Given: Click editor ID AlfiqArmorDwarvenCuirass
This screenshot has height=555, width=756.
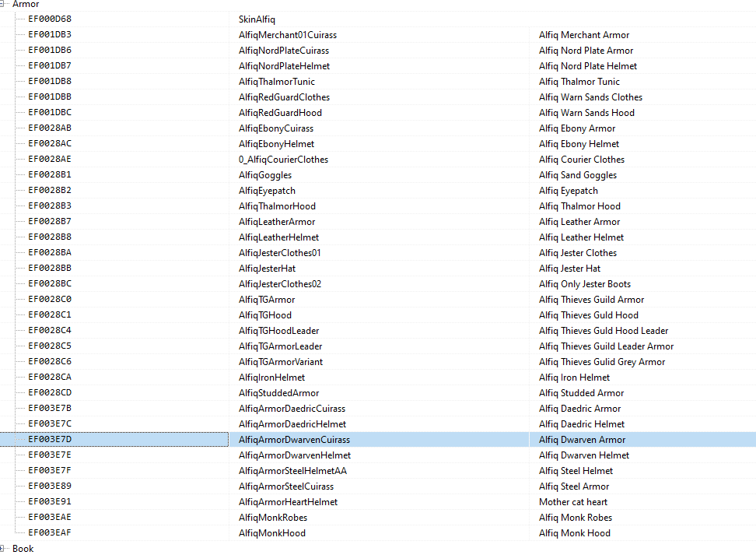Looking at the screenshot, I should click(295, 440).
